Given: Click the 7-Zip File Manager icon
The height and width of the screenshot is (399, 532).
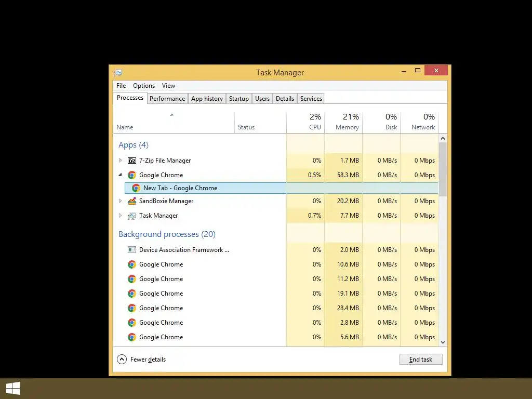Looking at the screenshot, I should click(x=131, y=161).
